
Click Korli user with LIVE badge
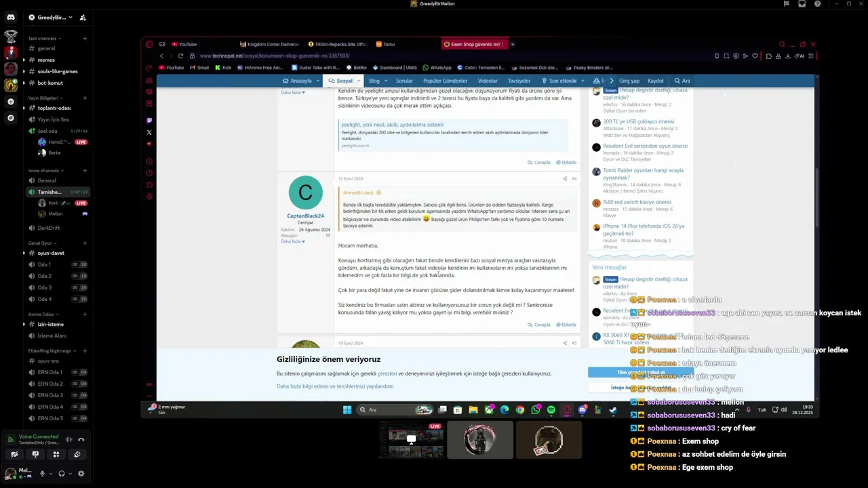62,203
